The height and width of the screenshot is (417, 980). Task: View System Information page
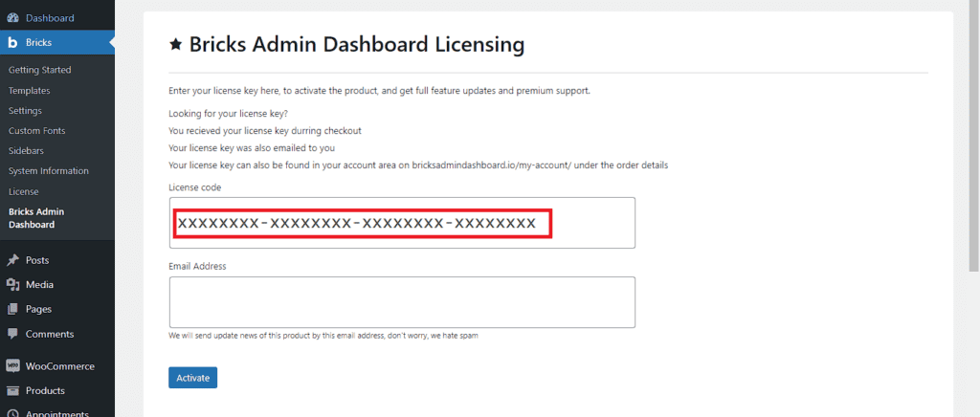click(48, 171)
